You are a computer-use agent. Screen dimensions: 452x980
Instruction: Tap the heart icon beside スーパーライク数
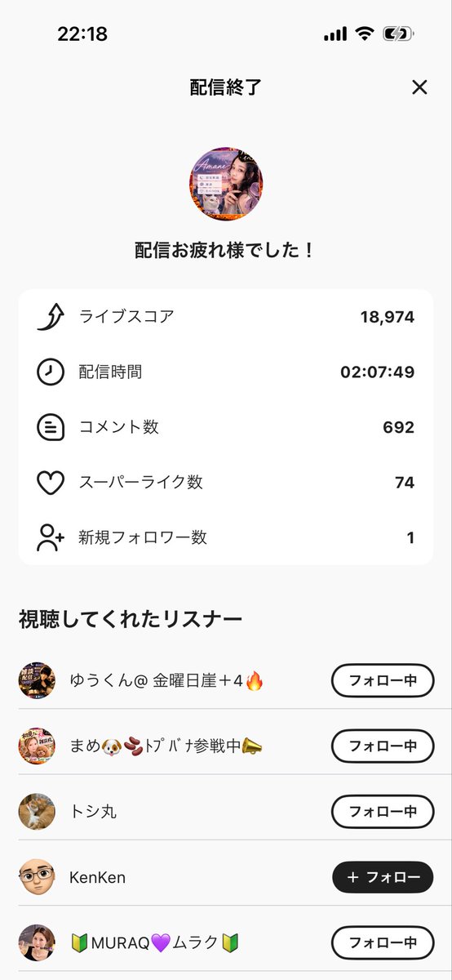pyautogui.click(x=51, y=483)
